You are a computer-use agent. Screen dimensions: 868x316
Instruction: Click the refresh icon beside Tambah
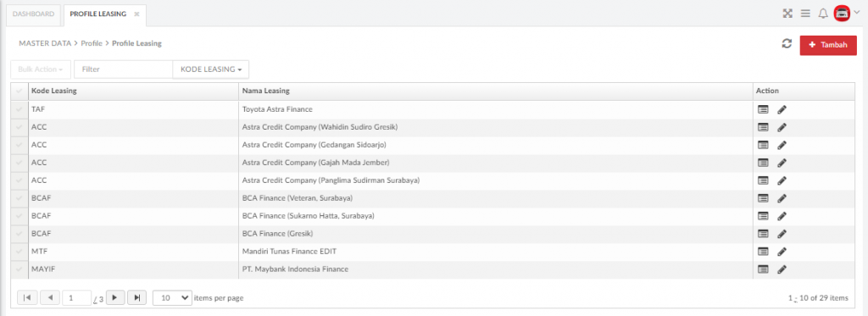tap(787, 44)
